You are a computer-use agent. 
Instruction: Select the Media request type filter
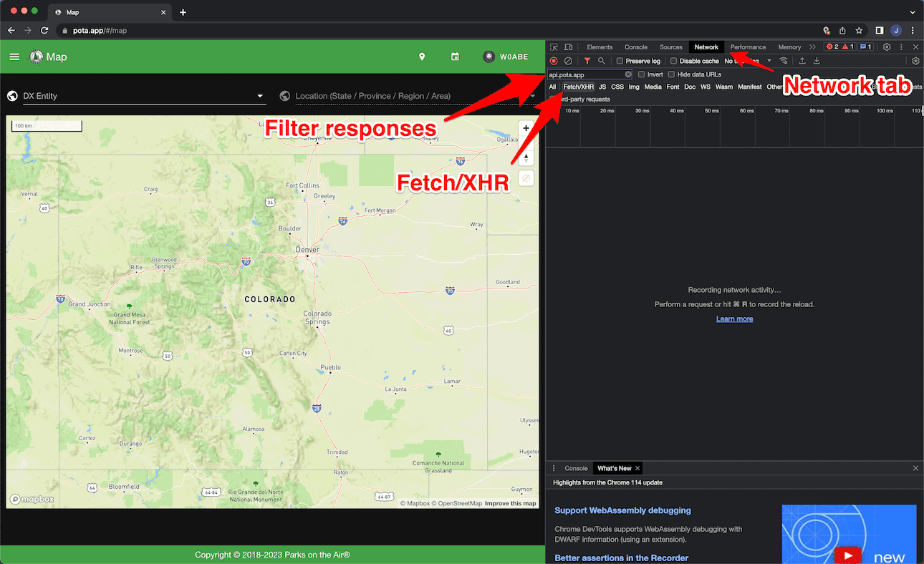[x=653, y=87]
